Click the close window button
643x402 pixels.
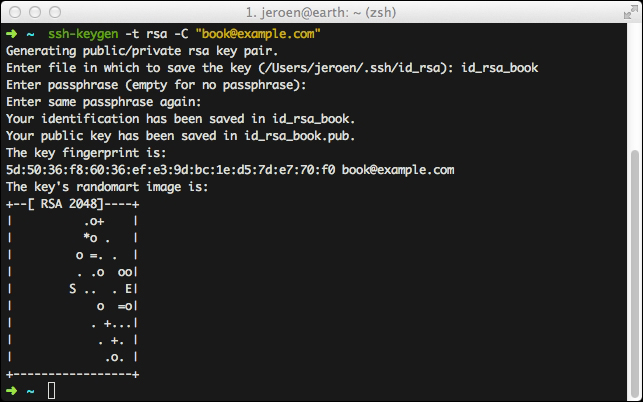15,14
